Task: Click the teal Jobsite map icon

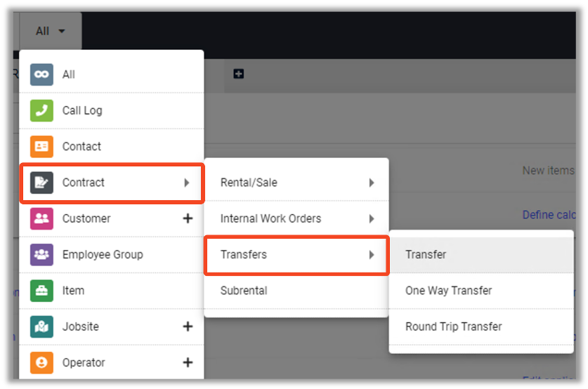Action: [x=41, y=327]
